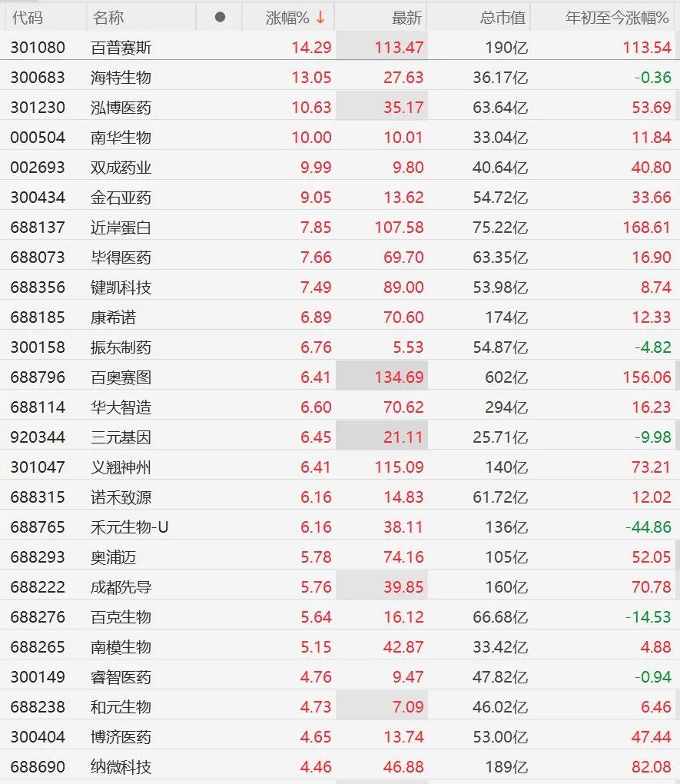Click stock code 688073

(x=38, y=257)
